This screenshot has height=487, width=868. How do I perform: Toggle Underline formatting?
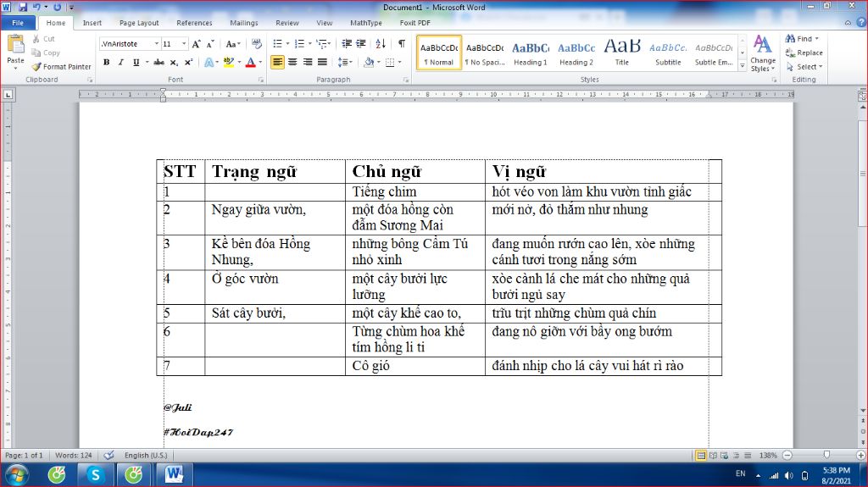136,62
